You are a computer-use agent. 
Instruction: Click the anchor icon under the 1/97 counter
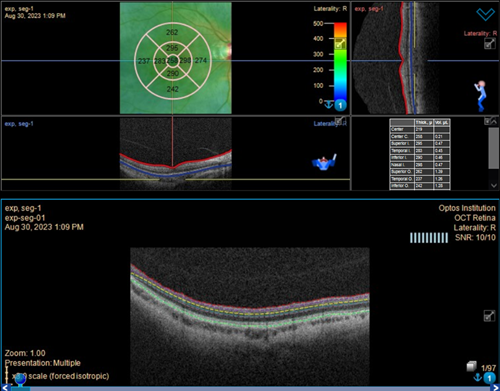click(x=478, y=377)
